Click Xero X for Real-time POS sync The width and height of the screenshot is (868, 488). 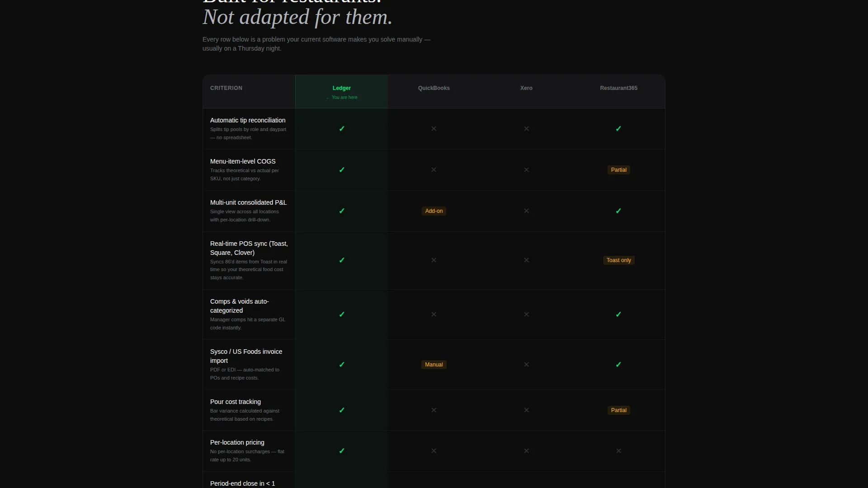[526, 260]
